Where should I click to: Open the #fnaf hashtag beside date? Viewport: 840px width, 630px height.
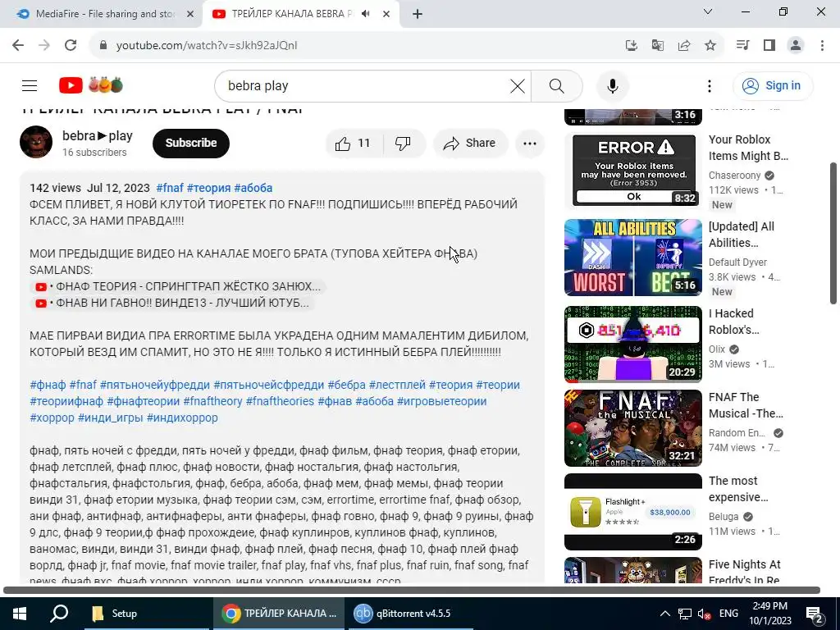[170, 188]
